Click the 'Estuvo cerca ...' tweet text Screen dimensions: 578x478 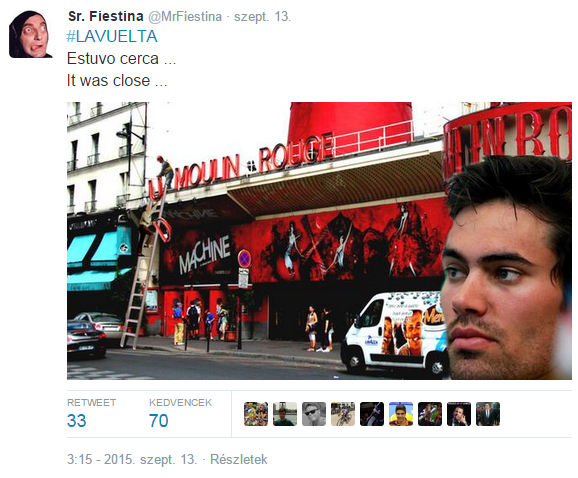pyautogui.click(x=121, y=59)
